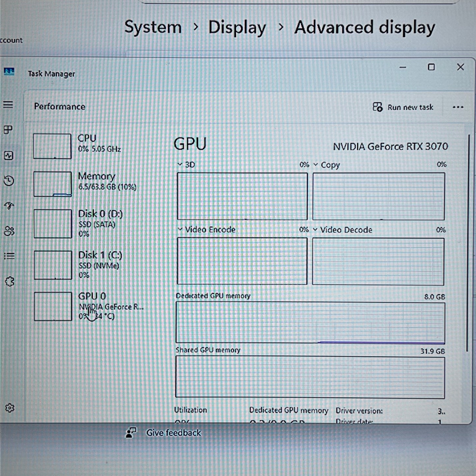Open the Services sidebar icon
The width and height of the screenshot is (476, 476).
[x=10, y=282]
